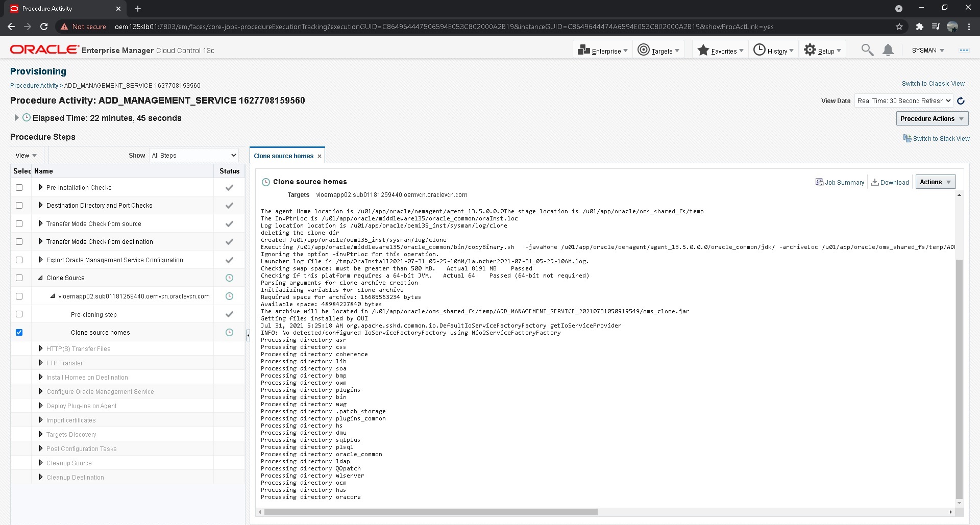Expand the Pre-installation Checks step
The height and width of the screenshot is (525, 980).
(41, 187)
